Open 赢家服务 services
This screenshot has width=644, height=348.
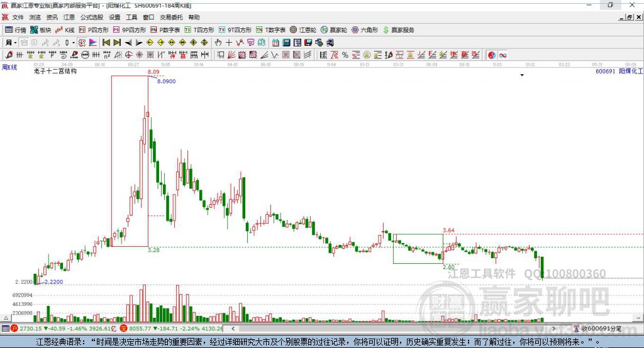tap(398, 30)
